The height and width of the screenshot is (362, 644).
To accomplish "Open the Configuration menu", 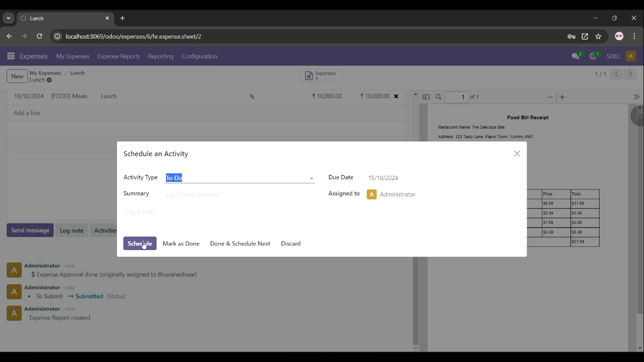I will coord(199,56).
